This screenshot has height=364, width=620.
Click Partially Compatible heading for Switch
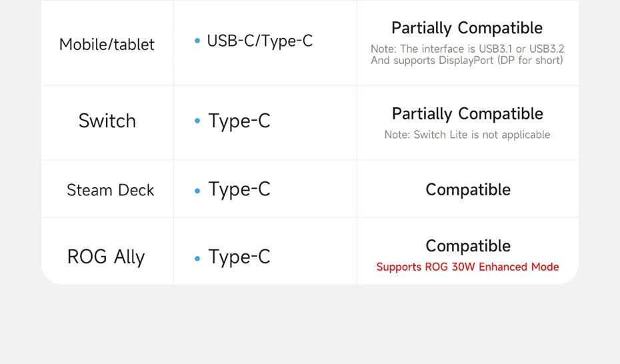tap(467, 114)
